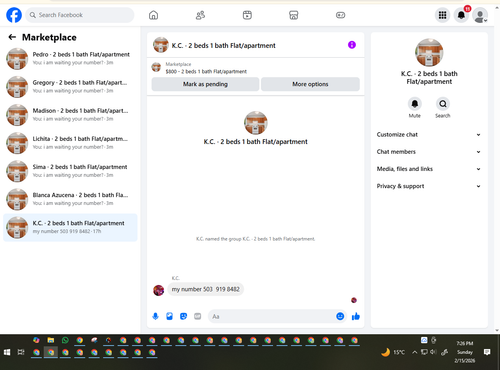Search in conversation with magnifier icon
This screenshot has height=370, width=500.
point(443,104)
